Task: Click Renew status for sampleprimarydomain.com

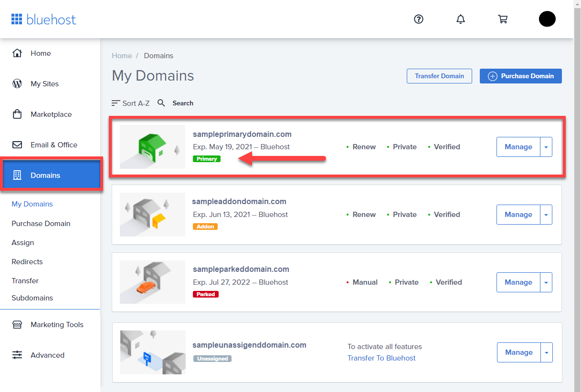Action: pos(364,147)
